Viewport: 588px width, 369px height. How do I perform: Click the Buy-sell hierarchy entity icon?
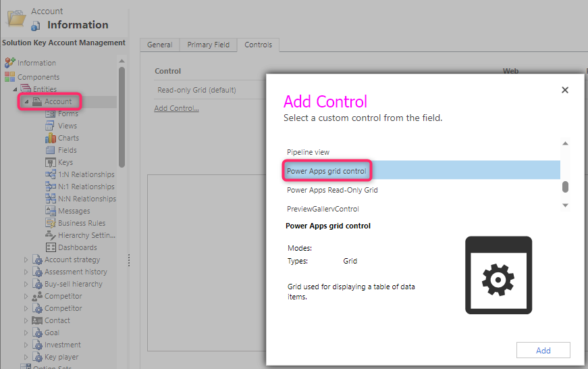[37, 284]
